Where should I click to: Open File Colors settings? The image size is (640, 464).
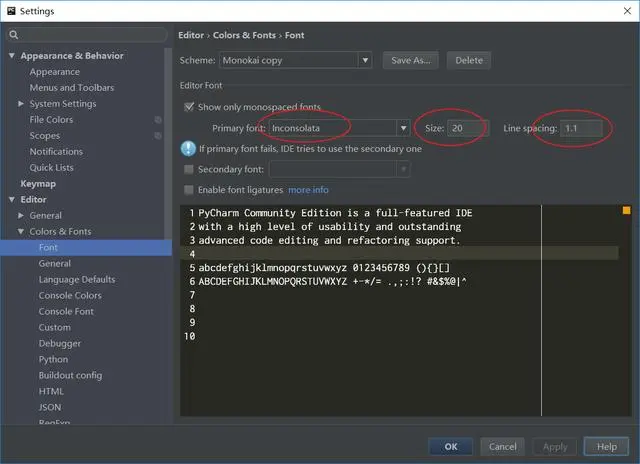click(x=51, y=120)
